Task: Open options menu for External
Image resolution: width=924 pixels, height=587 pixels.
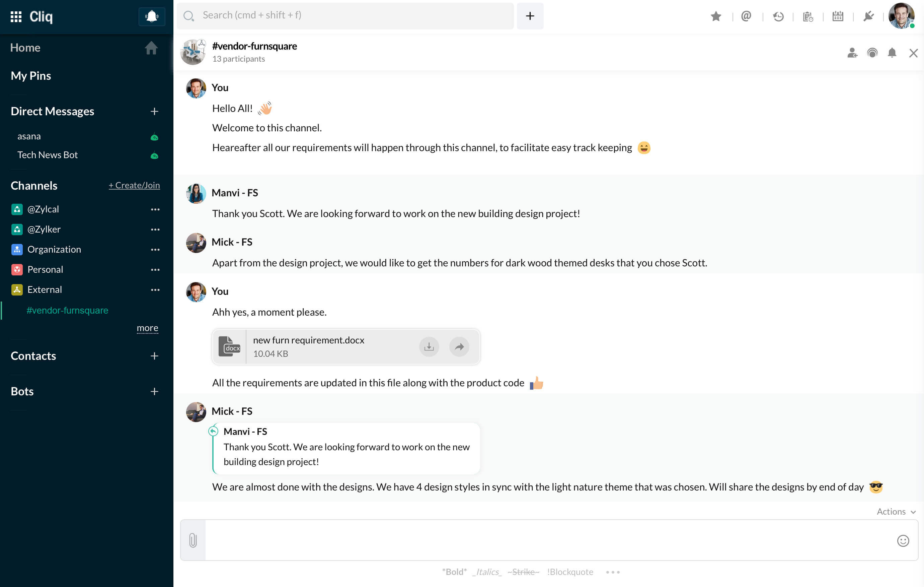Action: [155, 290]
